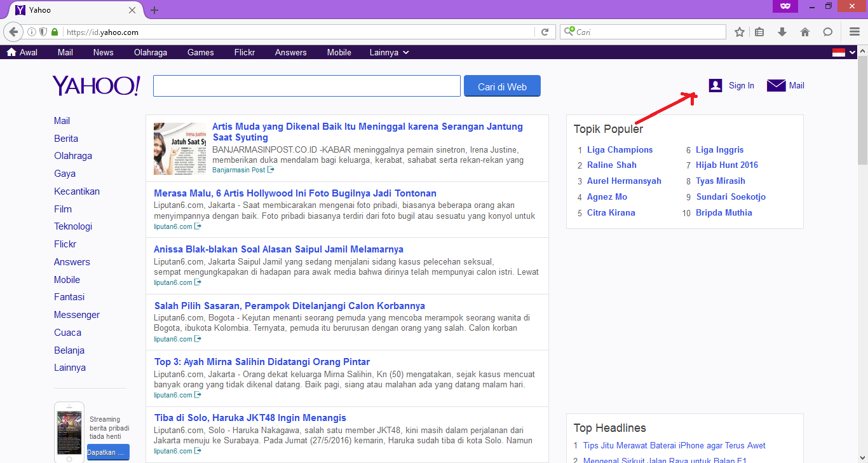868x463 pixels.
Task: Open the Mail item in top navigation bar
Action: tap(65, 52)
